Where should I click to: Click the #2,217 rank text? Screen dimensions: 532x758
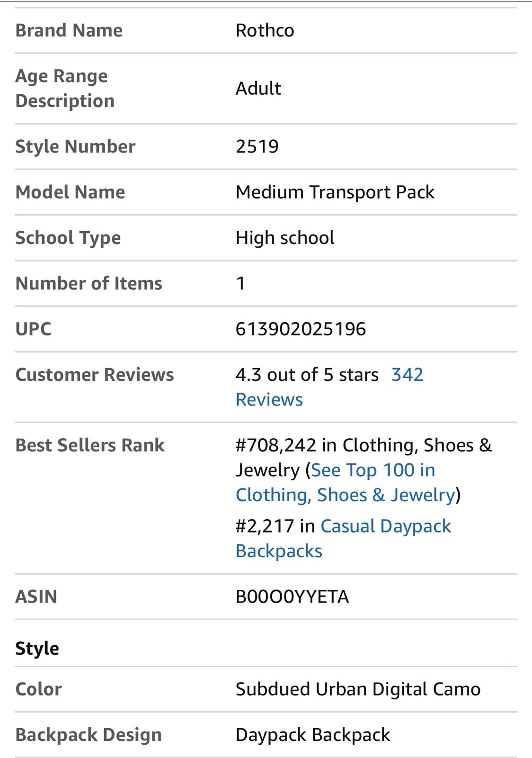click(265, 526)
